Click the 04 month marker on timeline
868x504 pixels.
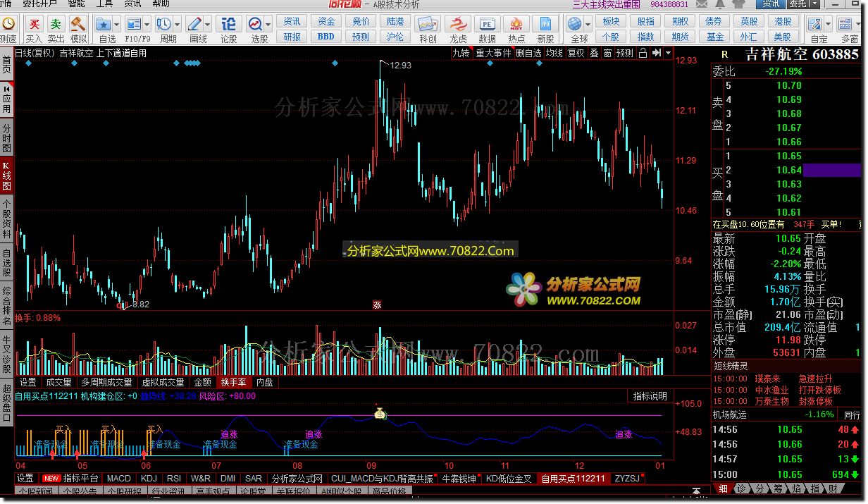20,466
